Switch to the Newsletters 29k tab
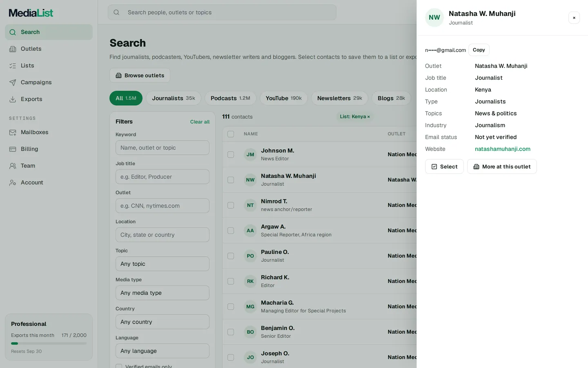Viewport: 588px width, 368px height. point(340,98)
